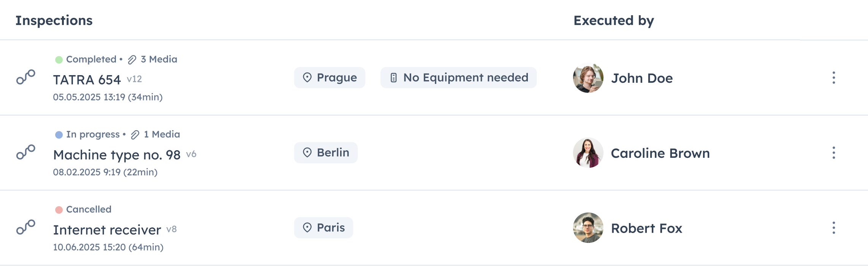Click the location pin icon in Prague tag
The image size is (868, 266).
coord(307,77)
